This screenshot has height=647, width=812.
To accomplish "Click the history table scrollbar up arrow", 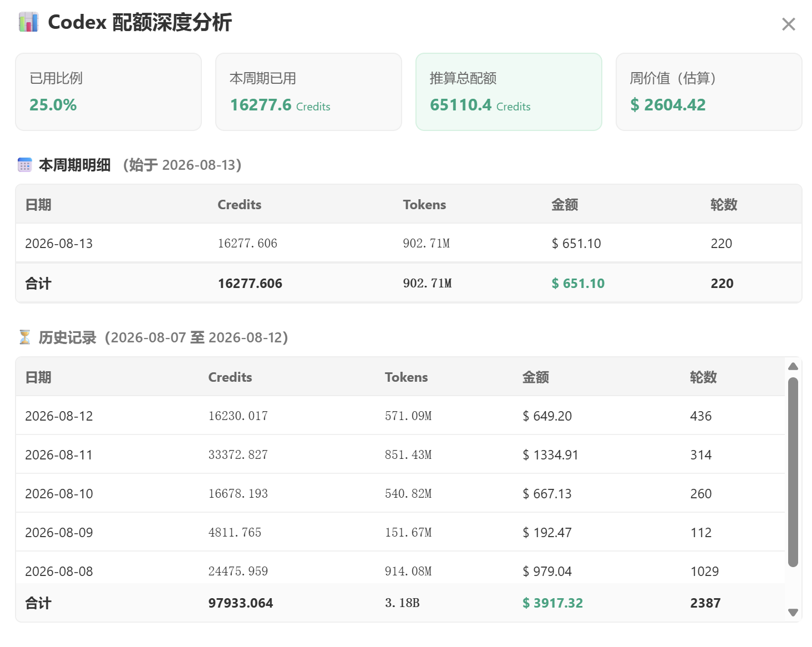I will pos(793,366).
